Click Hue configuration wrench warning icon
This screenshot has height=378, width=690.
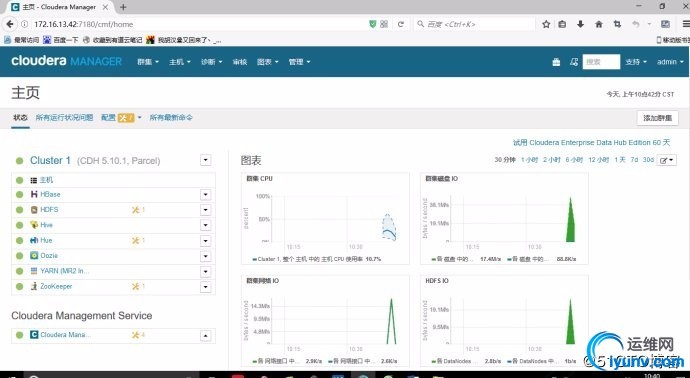point(136,241)
